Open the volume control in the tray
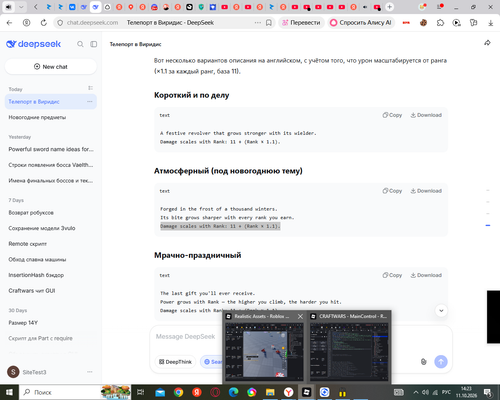This screenshot has height=400, width=500. tap(425, 392)
